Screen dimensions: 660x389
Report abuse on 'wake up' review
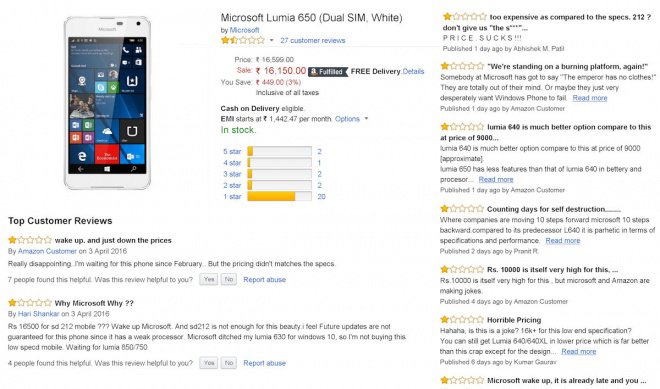click(x=264, y=280)
